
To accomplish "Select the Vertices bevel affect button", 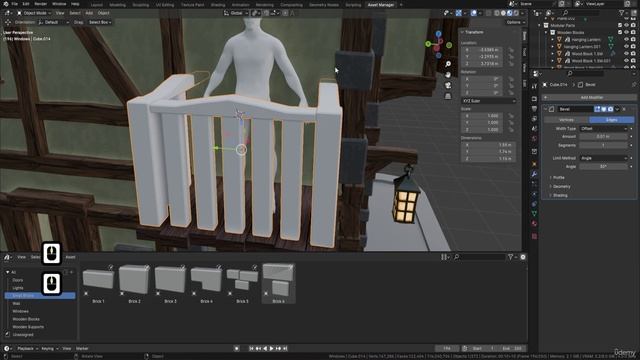I will point(566,120).
